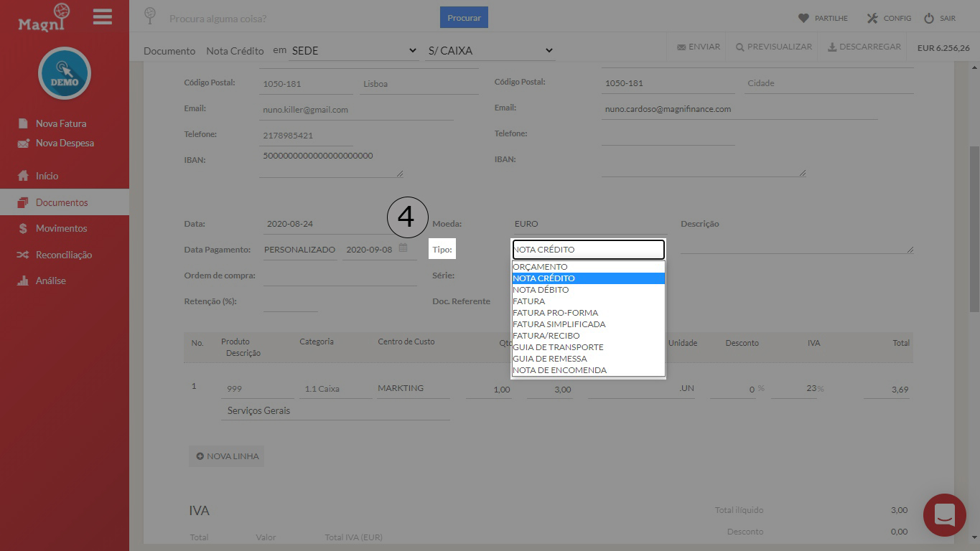
Task: Click the Movimentos dollar icon
Action: point(24,228)
